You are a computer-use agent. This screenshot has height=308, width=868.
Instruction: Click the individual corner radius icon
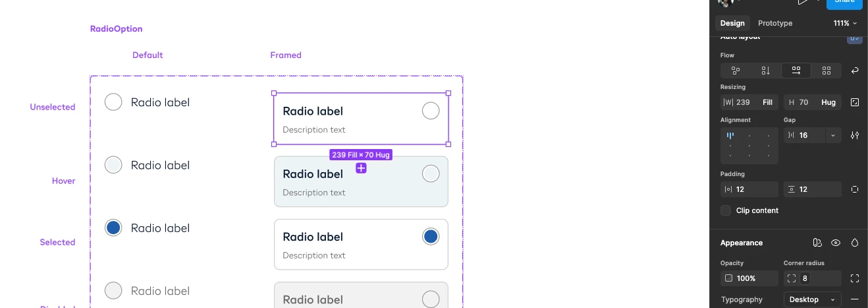[855, 278]
